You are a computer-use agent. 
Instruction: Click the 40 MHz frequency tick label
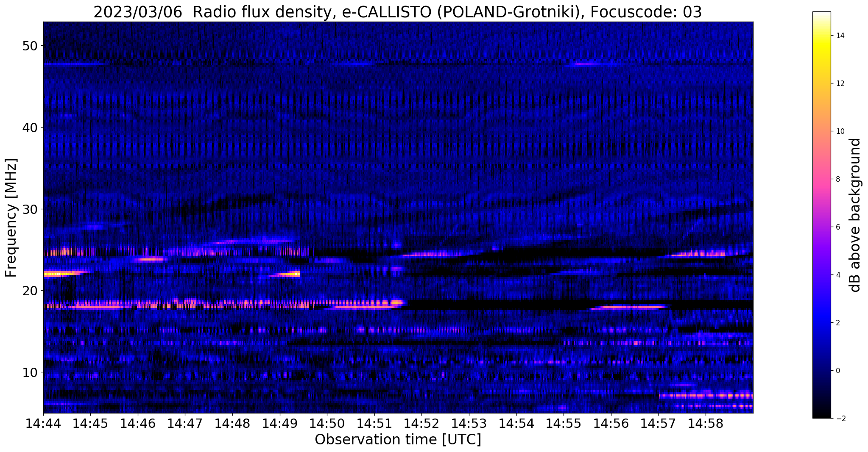click(29, 128)
